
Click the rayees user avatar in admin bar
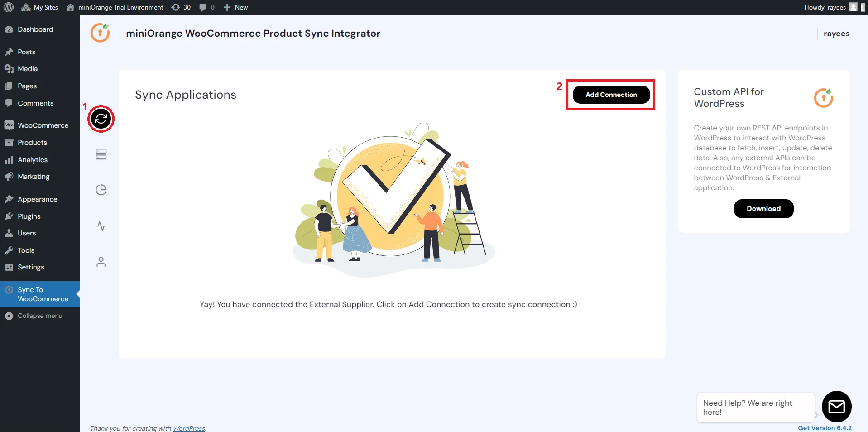coord(853,7)
